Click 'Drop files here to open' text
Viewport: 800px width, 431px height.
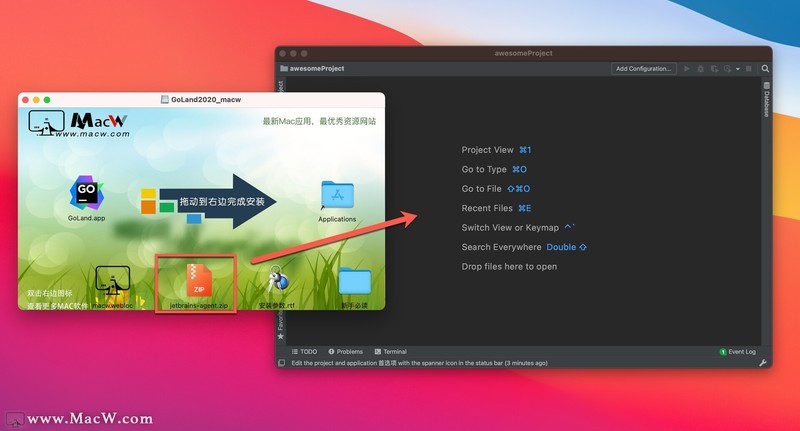click(509, 266)
